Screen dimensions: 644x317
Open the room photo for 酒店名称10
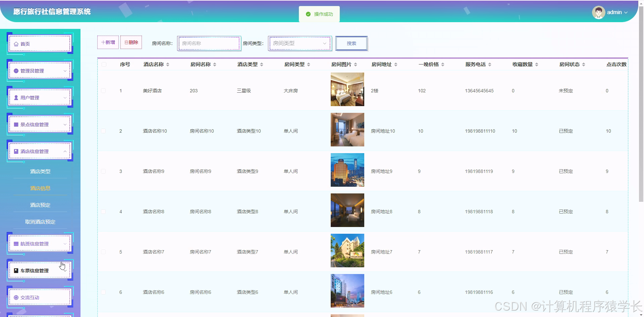(347, 130)
